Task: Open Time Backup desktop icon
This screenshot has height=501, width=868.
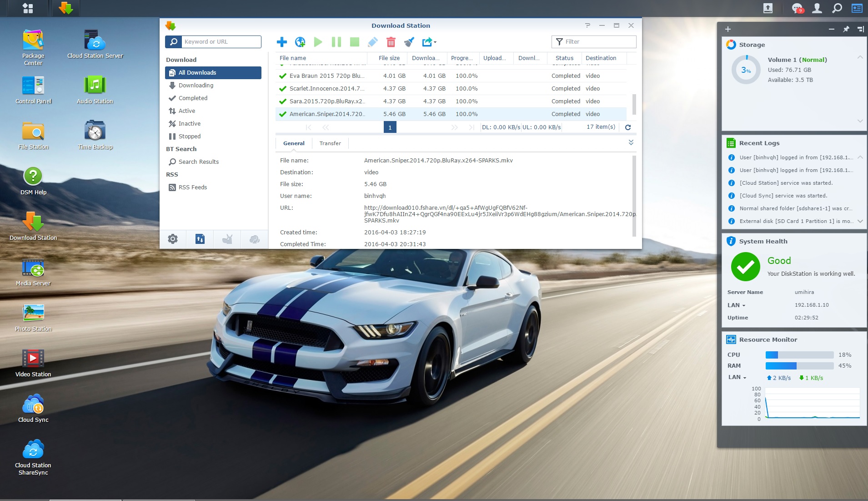Action: 95,135
